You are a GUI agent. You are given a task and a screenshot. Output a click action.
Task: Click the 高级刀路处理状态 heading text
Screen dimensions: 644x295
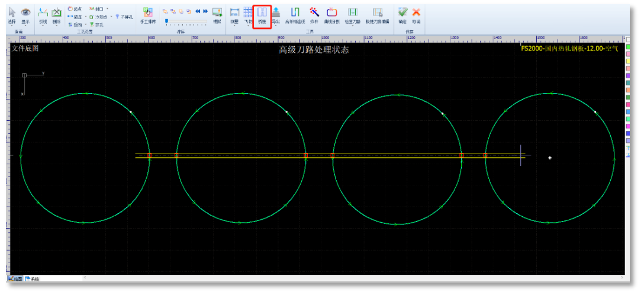pyautogui.click(x=314, y=50)
